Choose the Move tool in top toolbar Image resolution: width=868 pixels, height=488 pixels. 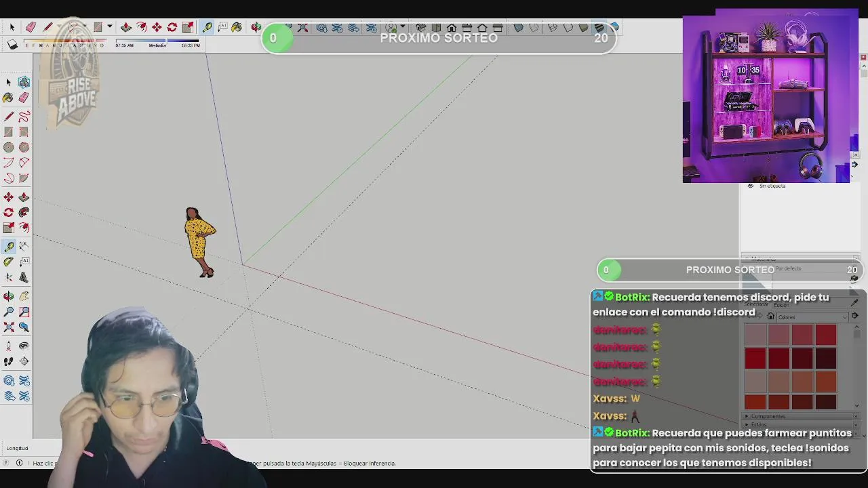157,27
